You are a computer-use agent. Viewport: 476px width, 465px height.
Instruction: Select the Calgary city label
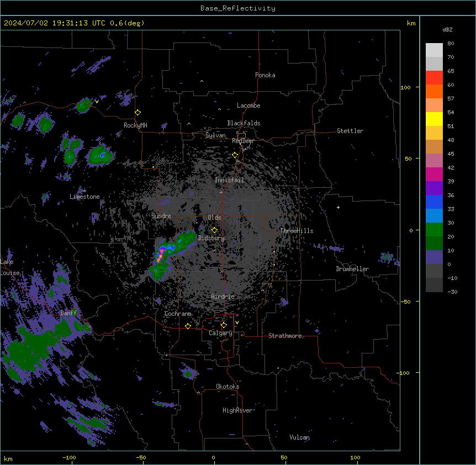tap(220, 333)
